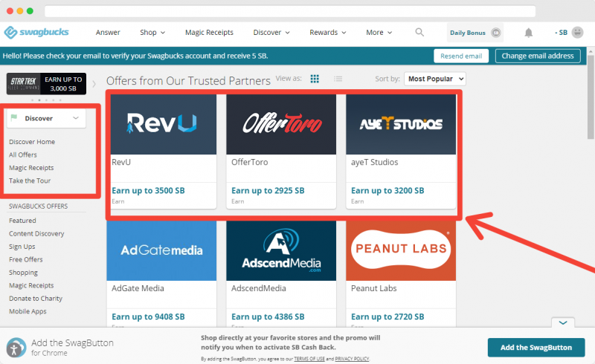Open the AdGate Media offer thumbnail
The height and width of the screenshot is (364, 595).
pos(161,250)
